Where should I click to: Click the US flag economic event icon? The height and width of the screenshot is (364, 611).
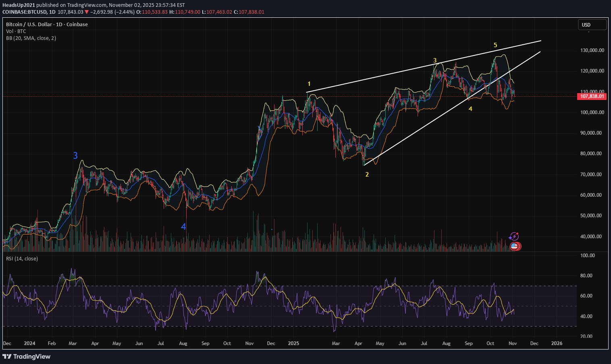click(x=514, y=246)
